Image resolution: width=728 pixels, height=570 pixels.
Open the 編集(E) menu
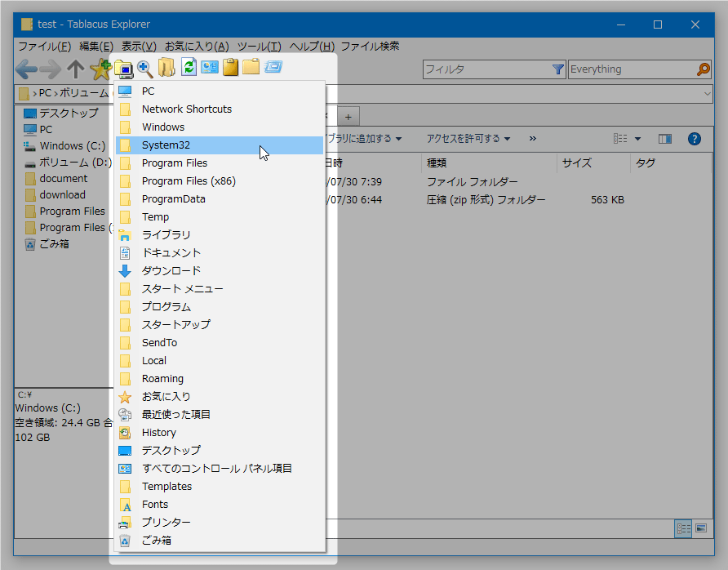96,46
